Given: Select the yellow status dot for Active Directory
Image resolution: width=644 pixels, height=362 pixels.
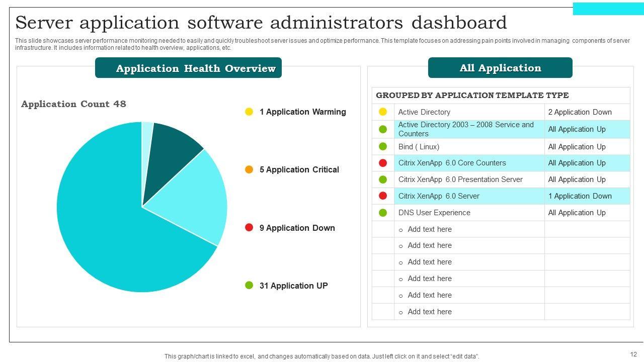Looking at the screenshot, I should pyautogui.click(x=383, y=112).
